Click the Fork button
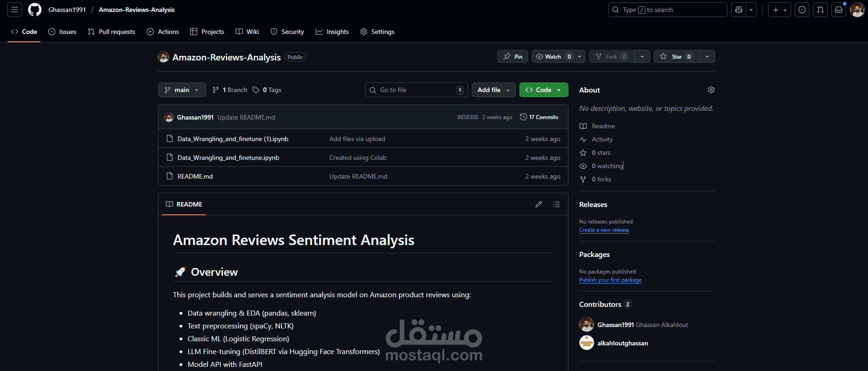 pyautogui.click(x=612, y=56)
